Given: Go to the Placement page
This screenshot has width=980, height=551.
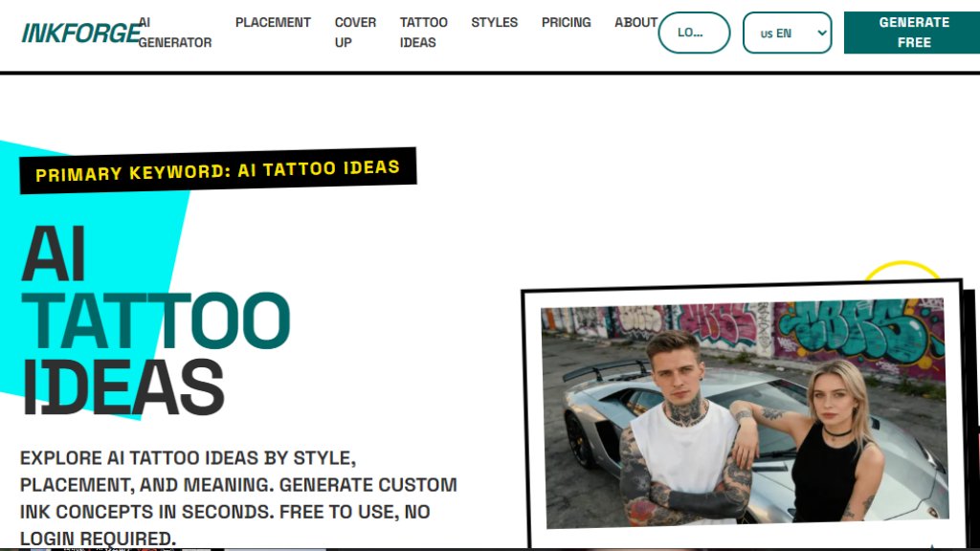Looking at the screenshot, I should tap(273, 23).
